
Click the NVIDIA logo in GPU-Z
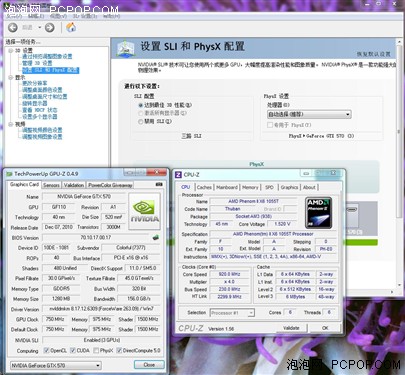tap(144, 211)
